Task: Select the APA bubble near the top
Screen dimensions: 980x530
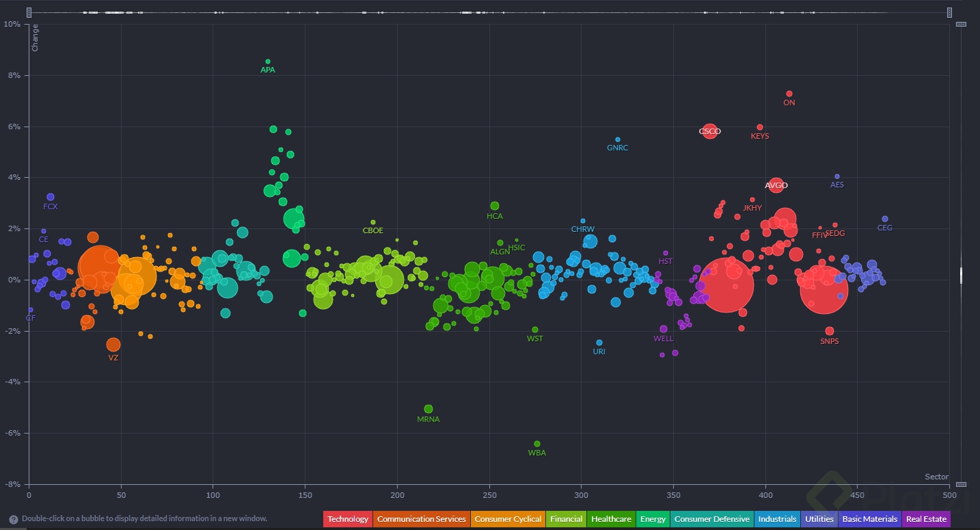Action: point(267,61)
